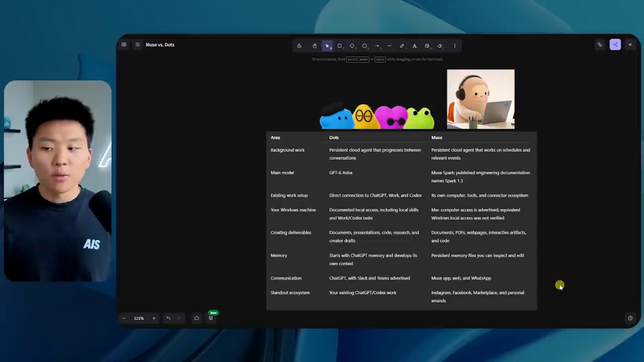Select the colorful Dots characters image
The width and height of the screenshot is (644, 362).
click(x=377, y=117)
